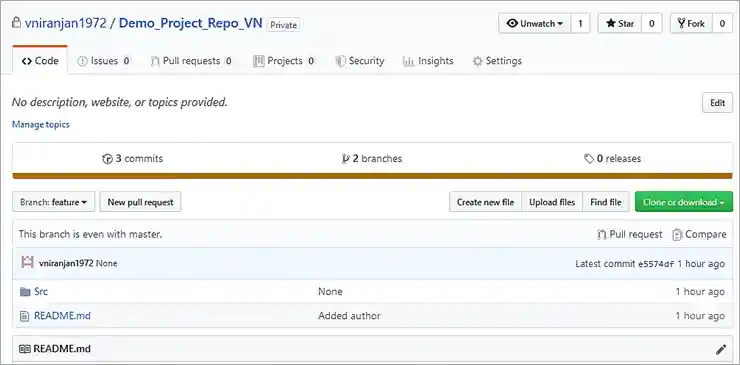
Task: Click text 'This branch is even with master.'
Action: click(x=90, y=234)
